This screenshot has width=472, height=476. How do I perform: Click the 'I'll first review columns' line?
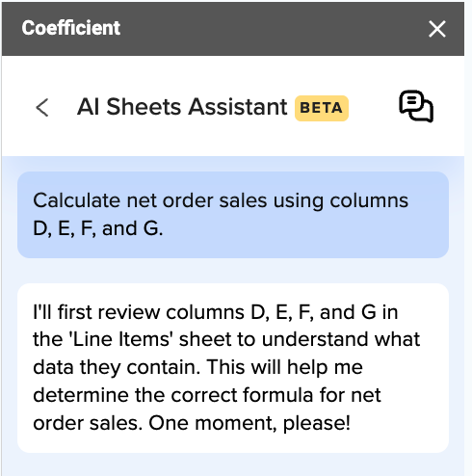pos(216,312)
